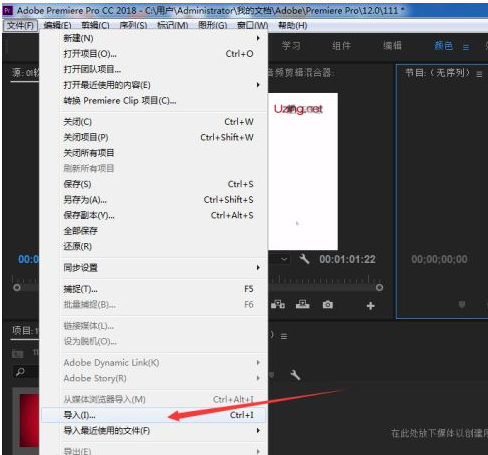The height and width of the screenshot is (455, 488).
Task: Click the source scrub bar right handle
Action: click(x=379, y=287)
